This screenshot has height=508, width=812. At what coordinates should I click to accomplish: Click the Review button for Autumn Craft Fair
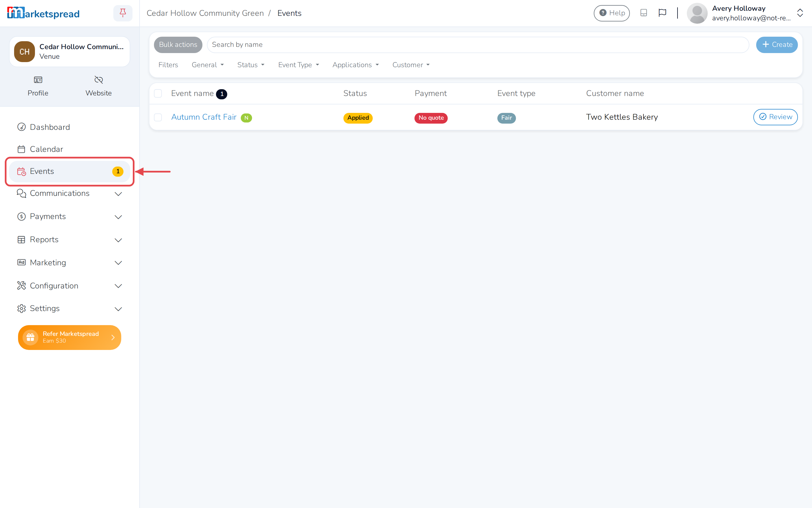(775, 117)
